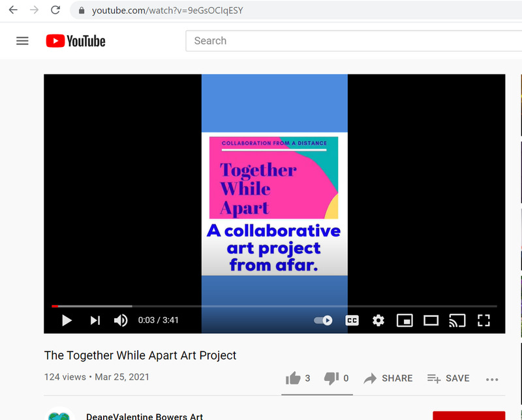Open more actions three-dot menu
522x420 pixels.
(x=492, y=379)
